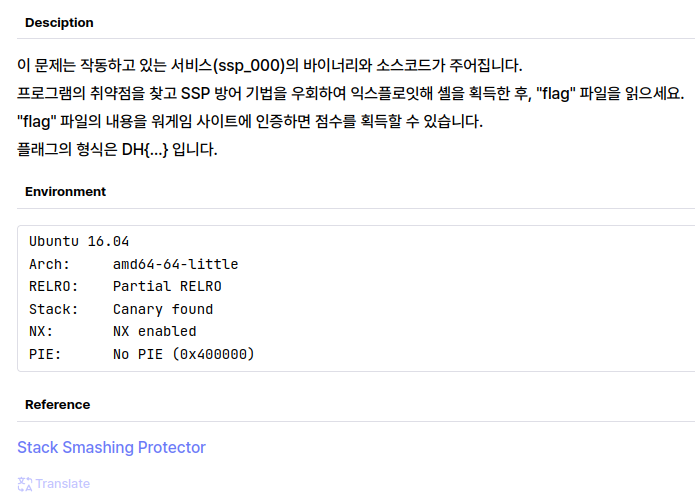Screen dimensions: 695x503
Task: Click the sentence mentioning SSP 방어 기법
Action: point(351,94)
